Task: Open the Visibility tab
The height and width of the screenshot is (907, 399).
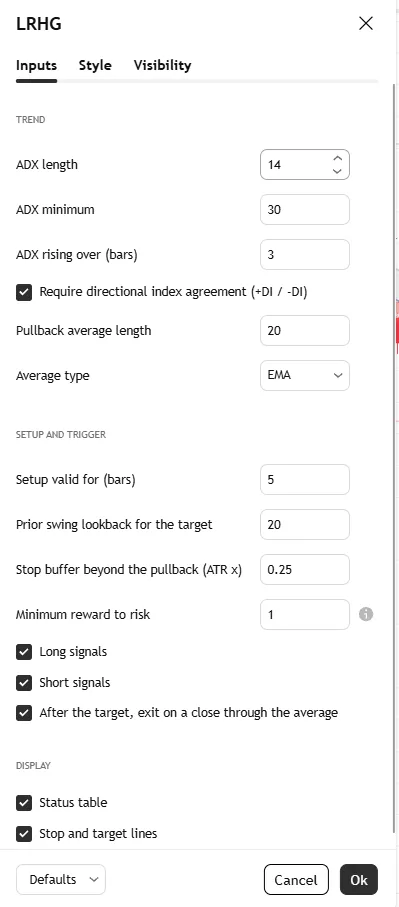Action: coord(162,65)
